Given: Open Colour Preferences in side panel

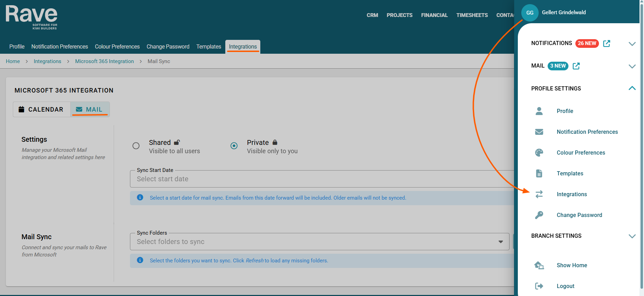Looking at the screenshot, I should [581, 153].
